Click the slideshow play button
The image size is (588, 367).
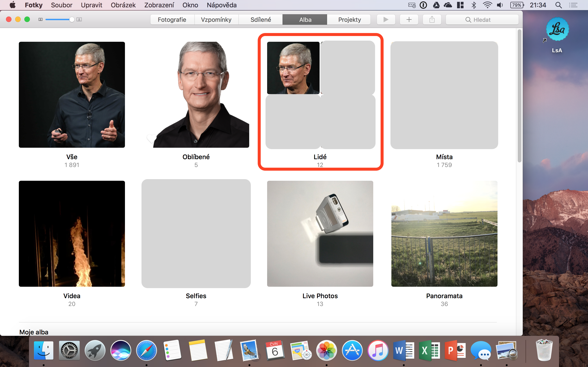386,19
